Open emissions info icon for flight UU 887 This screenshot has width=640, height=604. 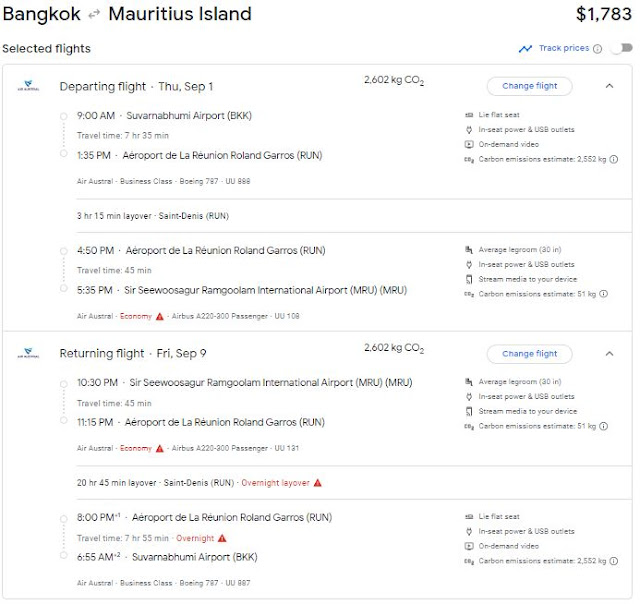point(613,561)
